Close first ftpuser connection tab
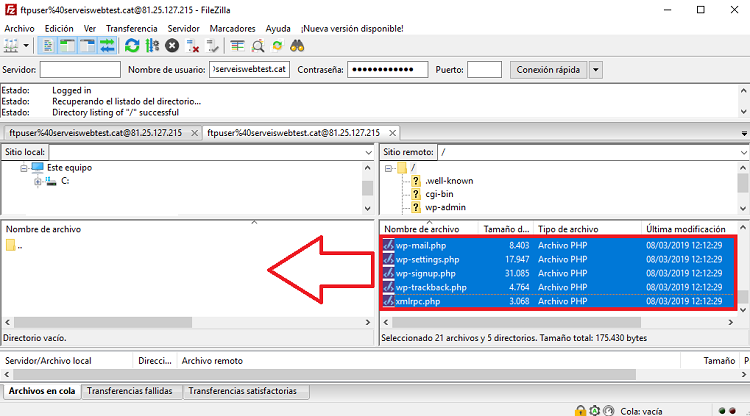The image size is (750, 416). 194,133
